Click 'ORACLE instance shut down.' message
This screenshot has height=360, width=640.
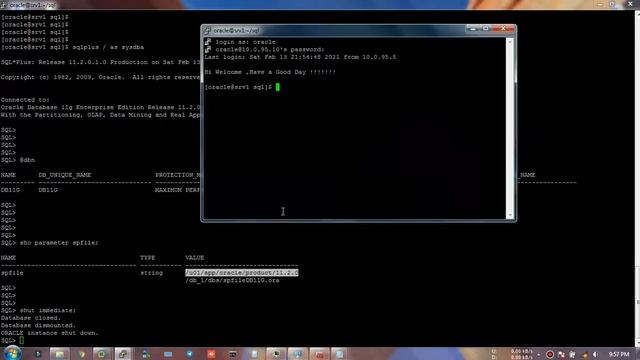pos(49,333)
